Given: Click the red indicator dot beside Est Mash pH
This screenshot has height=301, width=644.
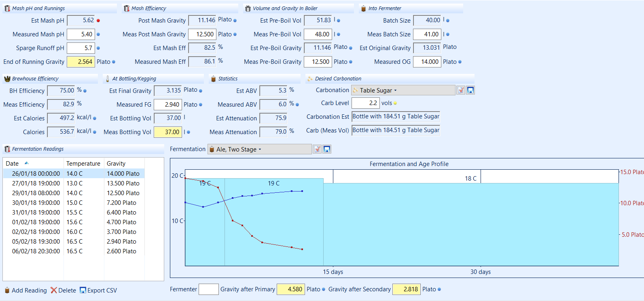Looking at the screenshot, I should (x=98, y=21).
